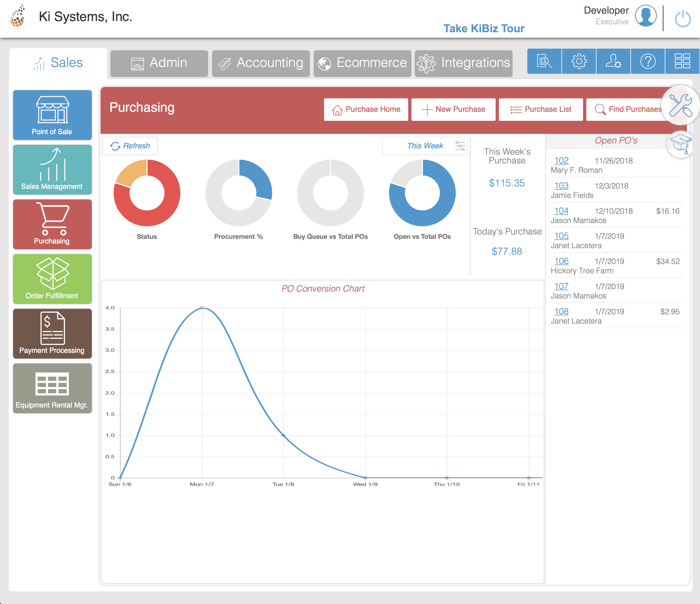Click the Procurement % donut chart
The height and width of the screenshot is (604, 700).
pos(239,193)
